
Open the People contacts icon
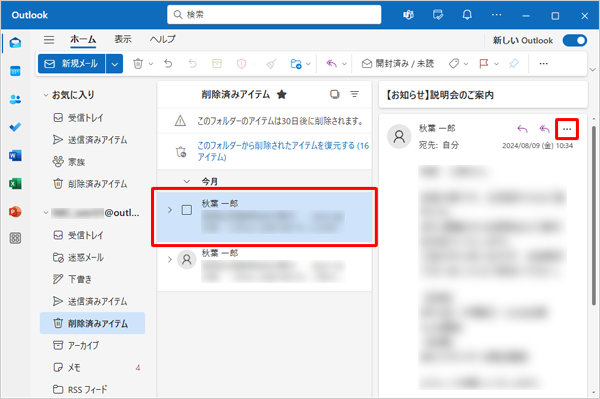pyautogui.click(x=15, y=99)
